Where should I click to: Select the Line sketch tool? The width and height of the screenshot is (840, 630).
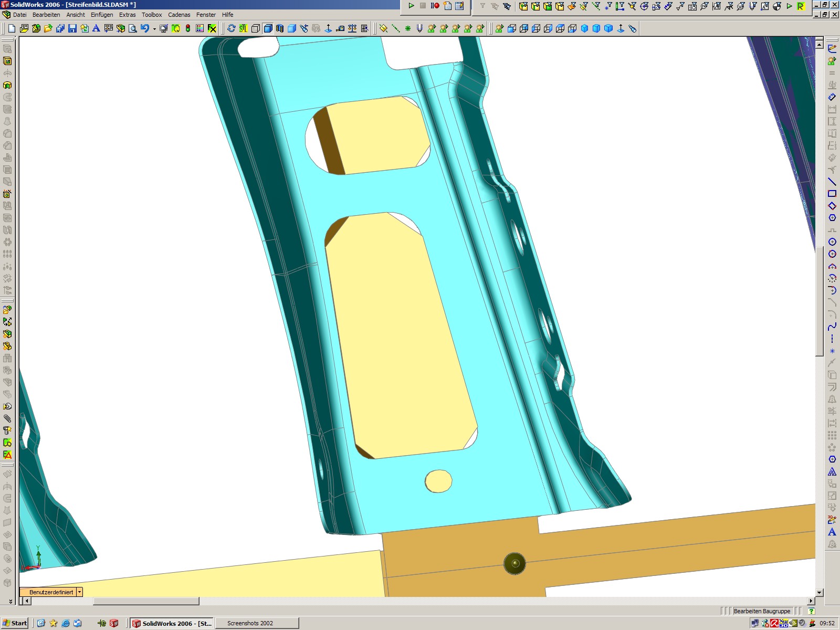[x=832, y=182]
